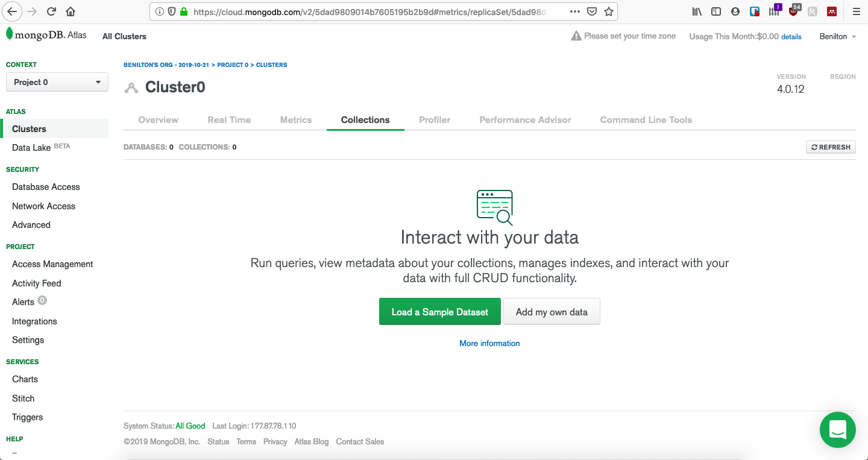Click the All Good system status link

tap(190, 426)
